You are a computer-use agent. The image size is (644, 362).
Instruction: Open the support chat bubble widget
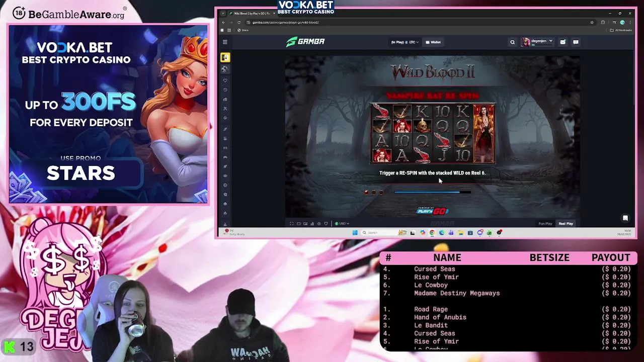coord(625,218)
